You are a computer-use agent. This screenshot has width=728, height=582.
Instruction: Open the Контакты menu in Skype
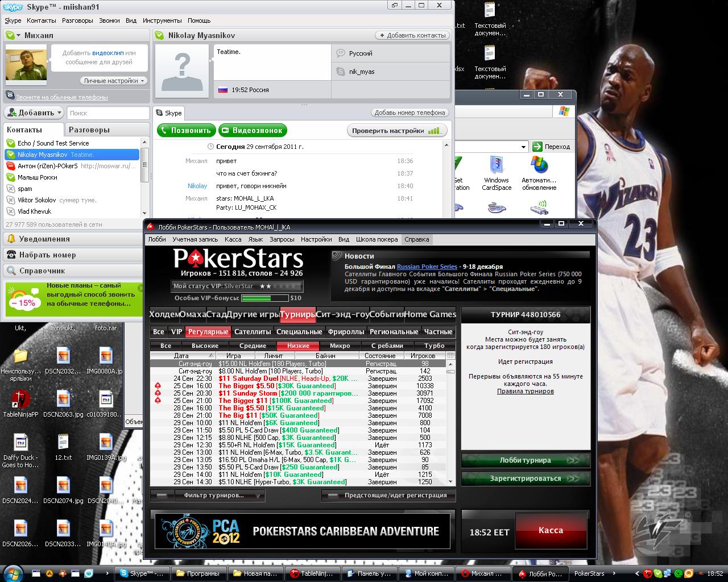[x=42, y=20]
